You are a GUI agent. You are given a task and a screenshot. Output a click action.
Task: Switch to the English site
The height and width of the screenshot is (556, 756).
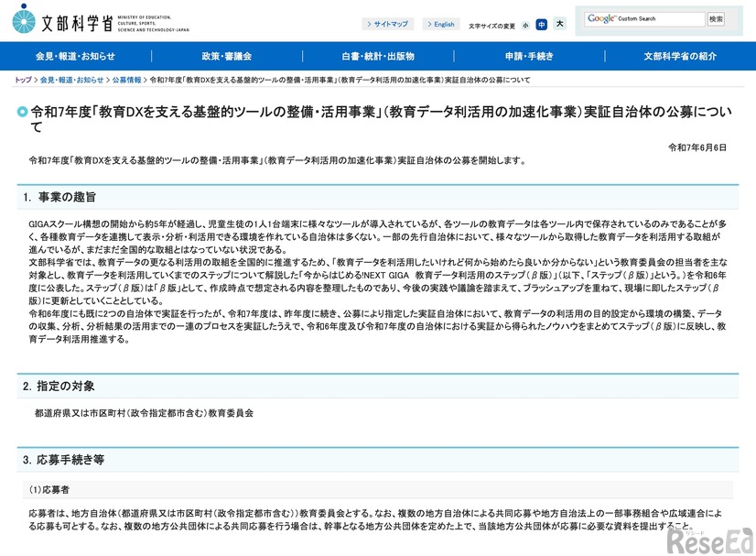pyautogui.click(x=441, y=24)
